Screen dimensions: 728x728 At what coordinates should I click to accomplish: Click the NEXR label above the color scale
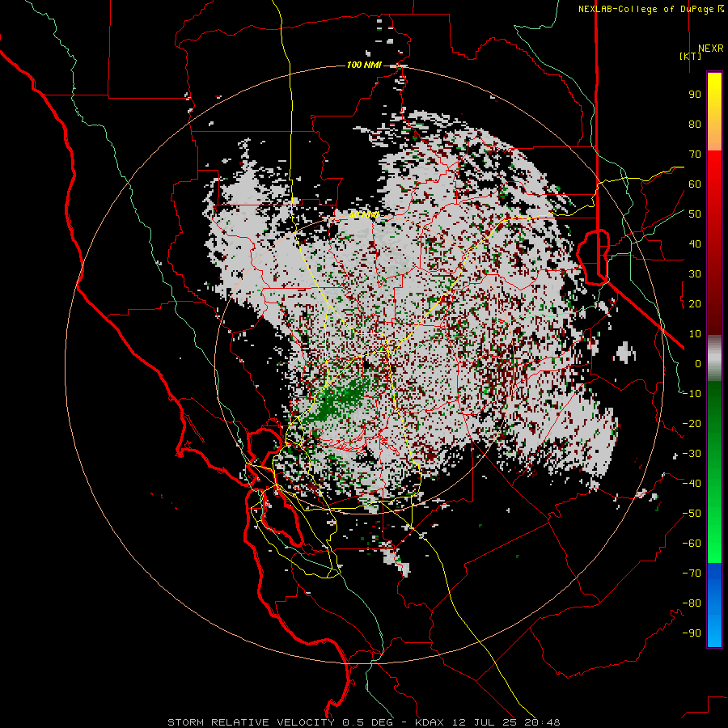click(x=710, y=49)
